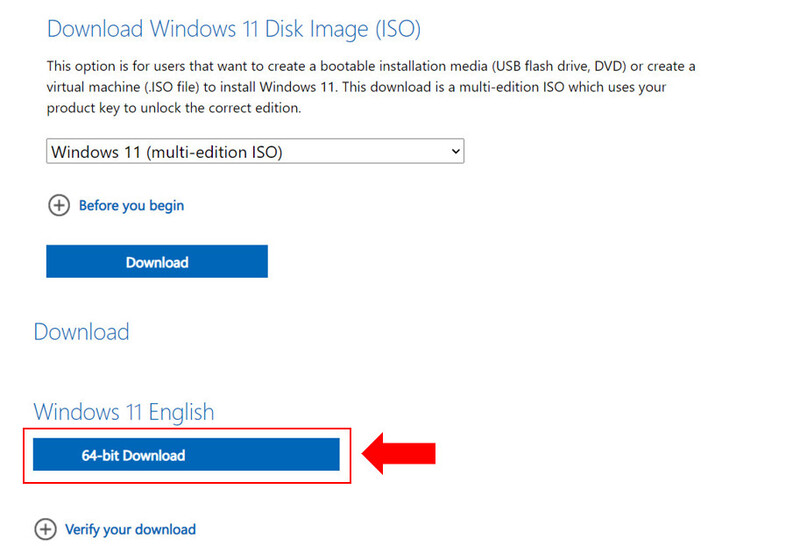
Task: Open the Windows 11 multi-edition ISO dropdown
Action: tap(255, 151)
